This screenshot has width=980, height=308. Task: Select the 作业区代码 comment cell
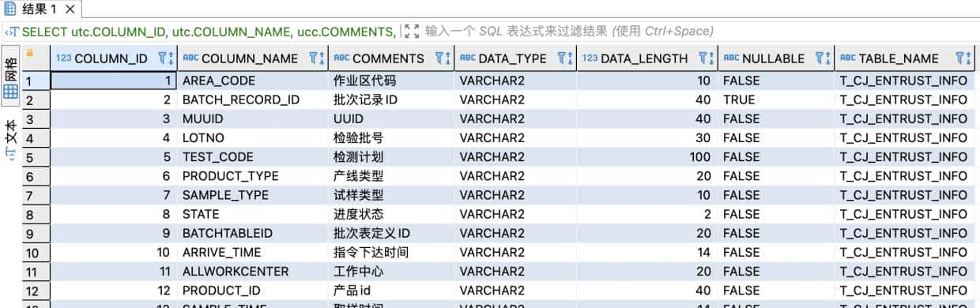(391, 81)
